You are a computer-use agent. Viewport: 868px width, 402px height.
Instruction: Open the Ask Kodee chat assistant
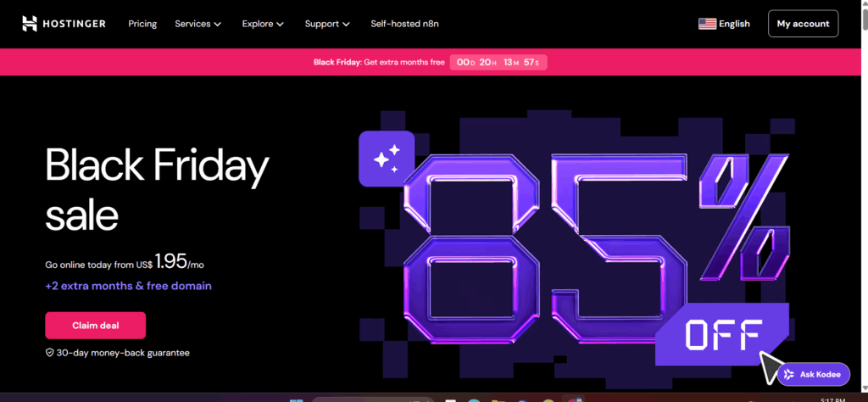pos(813,374)
